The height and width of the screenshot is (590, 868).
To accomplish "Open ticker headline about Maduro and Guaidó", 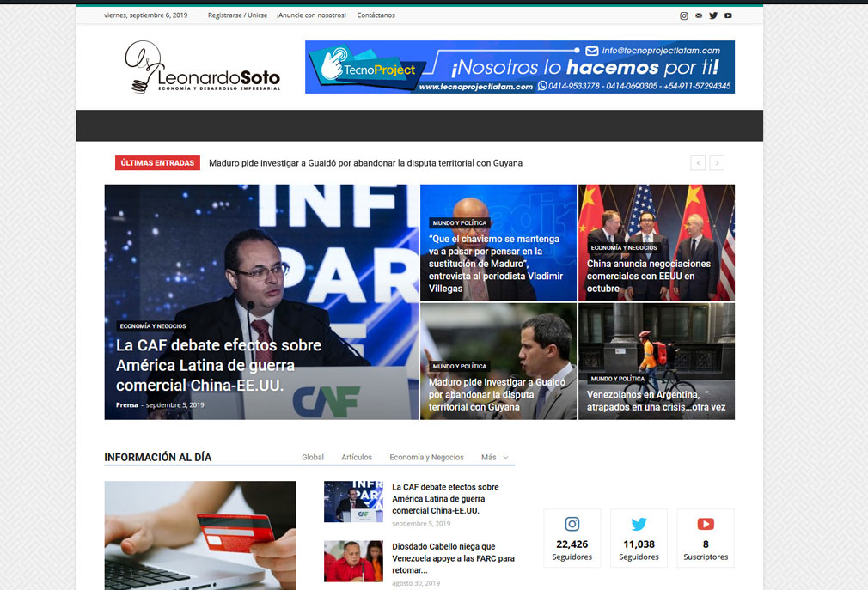I will tap(365, 163).
